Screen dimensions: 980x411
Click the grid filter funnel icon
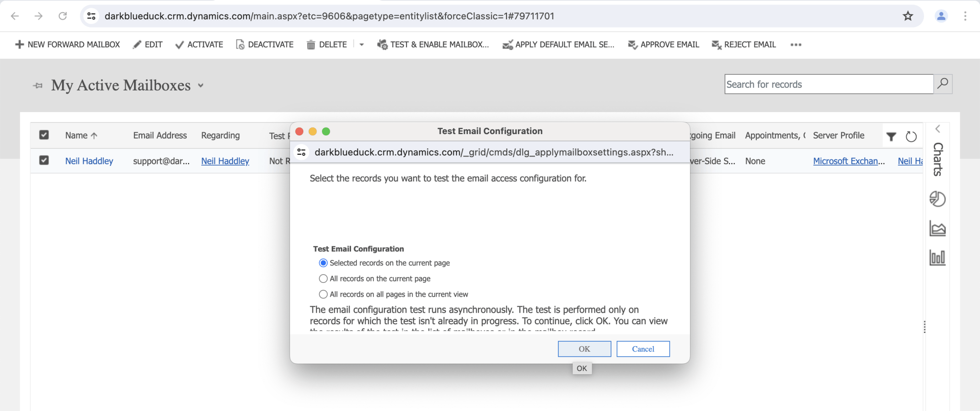pos(891,136)
